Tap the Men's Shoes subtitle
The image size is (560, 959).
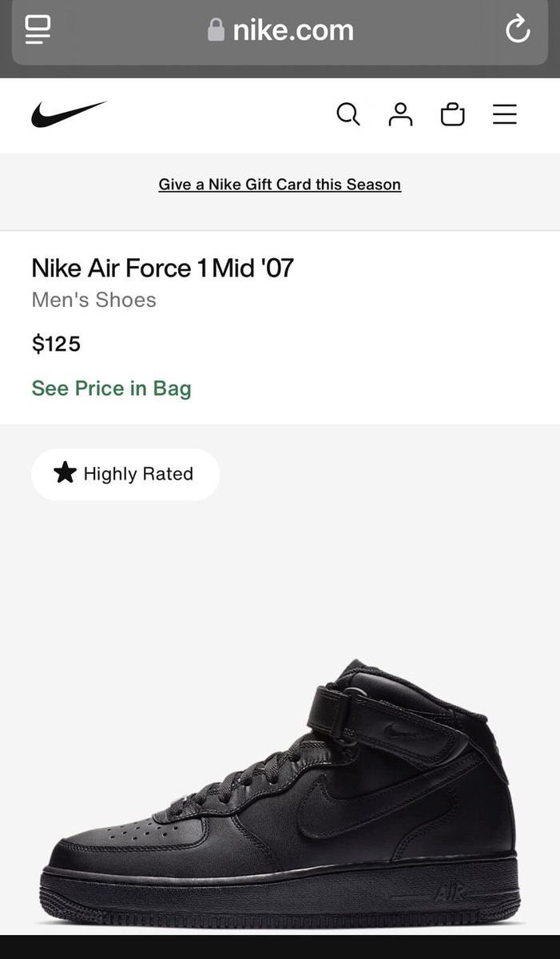[93, 300]
